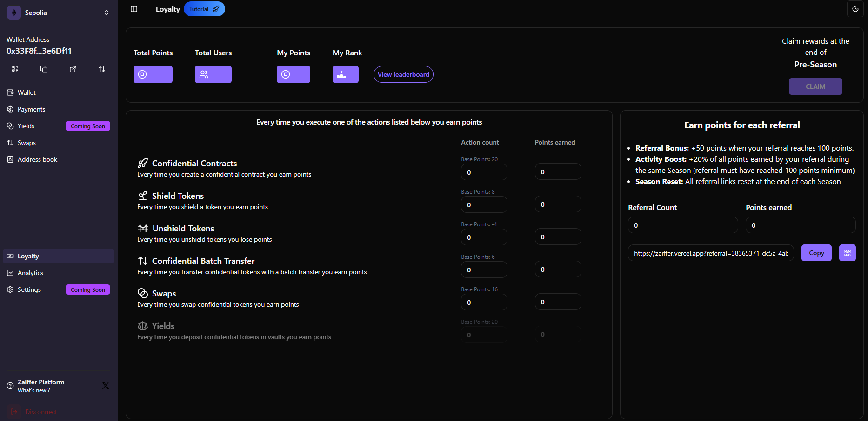Select Payments in the sidebar
This screenshot has height=421, width=868.
31,109
